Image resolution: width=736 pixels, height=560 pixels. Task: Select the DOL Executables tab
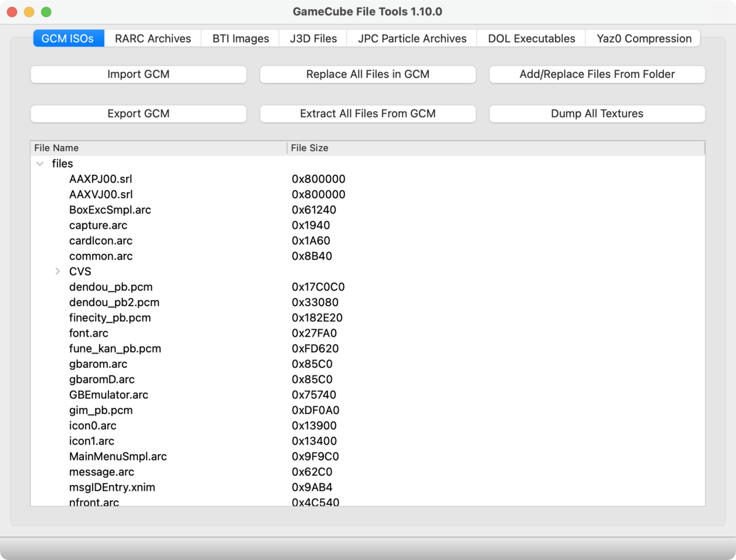(532, 38)
